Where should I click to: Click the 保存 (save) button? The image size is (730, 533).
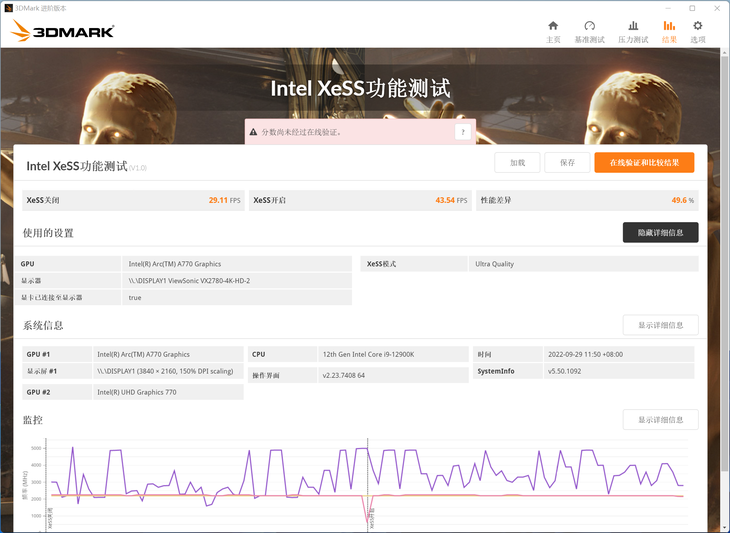pyautogui.click(x=567, y=162)
